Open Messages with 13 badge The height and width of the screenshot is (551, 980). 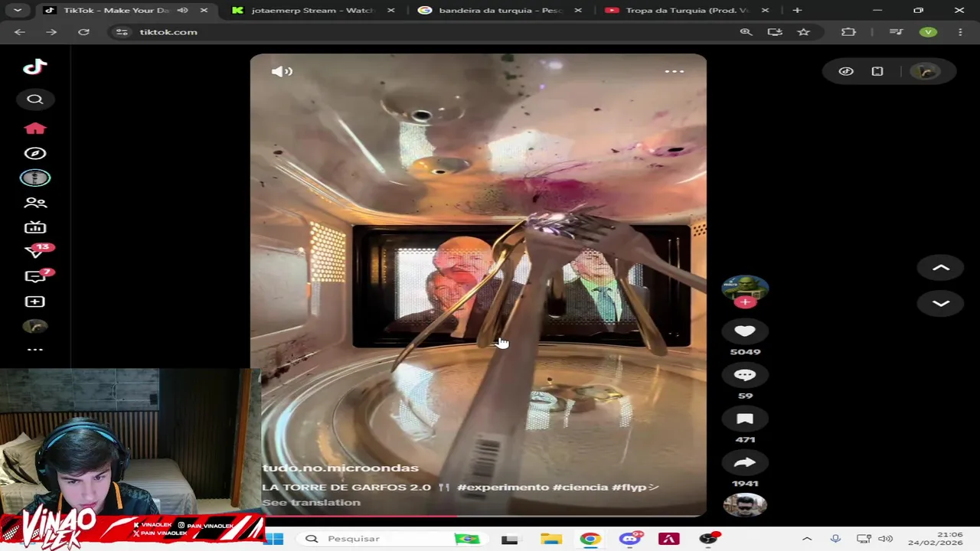(x=37, y=251)
